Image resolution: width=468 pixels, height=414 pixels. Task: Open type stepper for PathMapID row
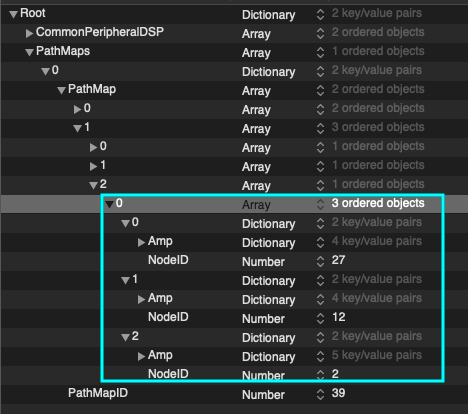click(x=320, y=394)
